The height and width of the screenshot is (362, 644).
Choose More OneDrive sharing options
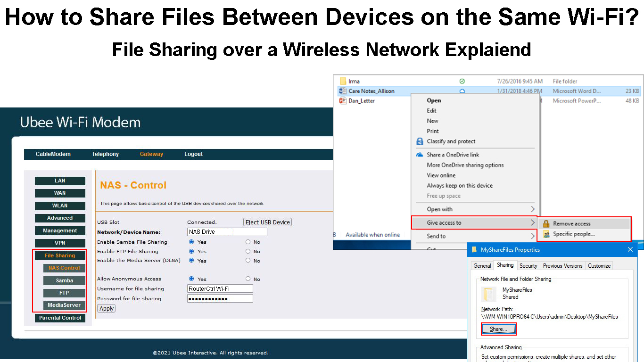[x=465, y=165]
